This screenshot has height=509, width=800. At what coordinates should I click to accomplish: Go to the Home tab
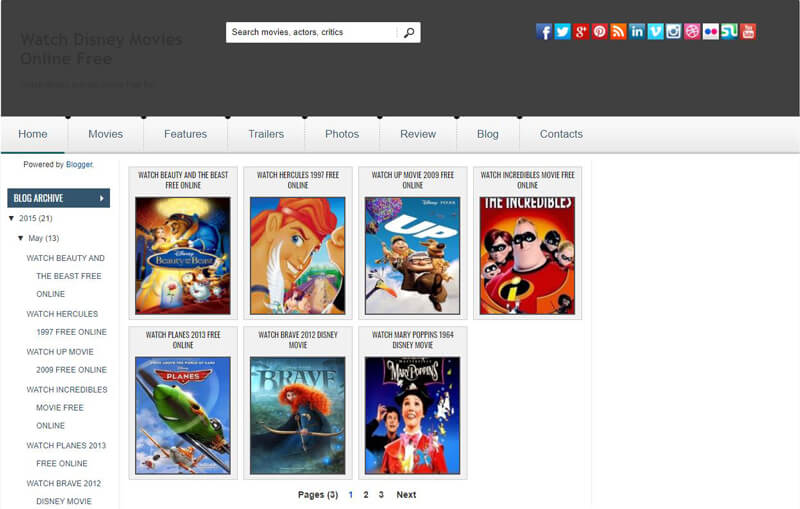[33, 134]
